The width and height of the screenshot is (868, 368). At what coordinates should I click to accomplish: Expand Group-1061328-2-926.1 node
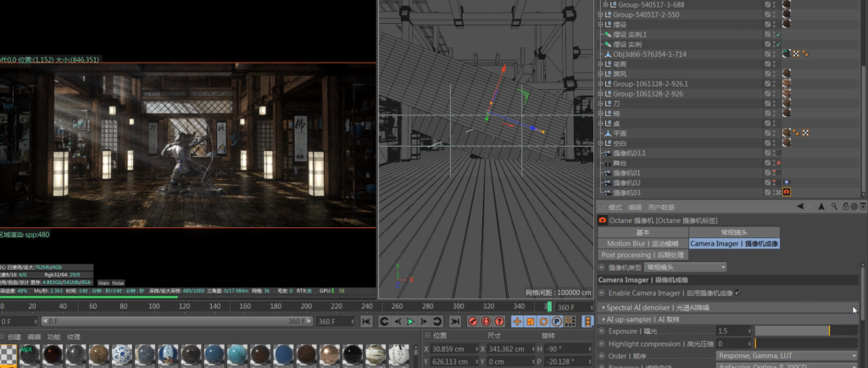click(x=601, y=84)
